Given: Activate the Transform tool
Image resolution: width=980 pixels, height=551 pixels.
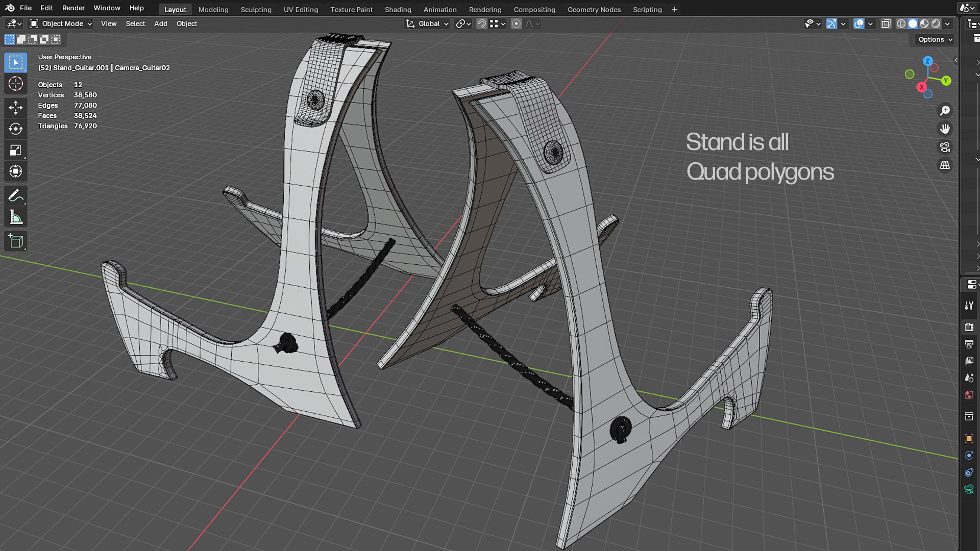Looking at the screenshot, I should tap(16, 172).
